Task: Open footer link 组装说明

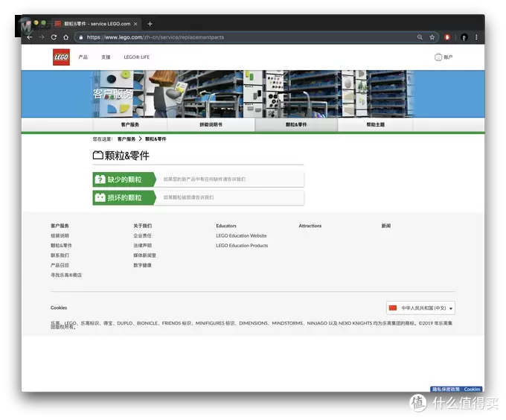Action: 60,235
